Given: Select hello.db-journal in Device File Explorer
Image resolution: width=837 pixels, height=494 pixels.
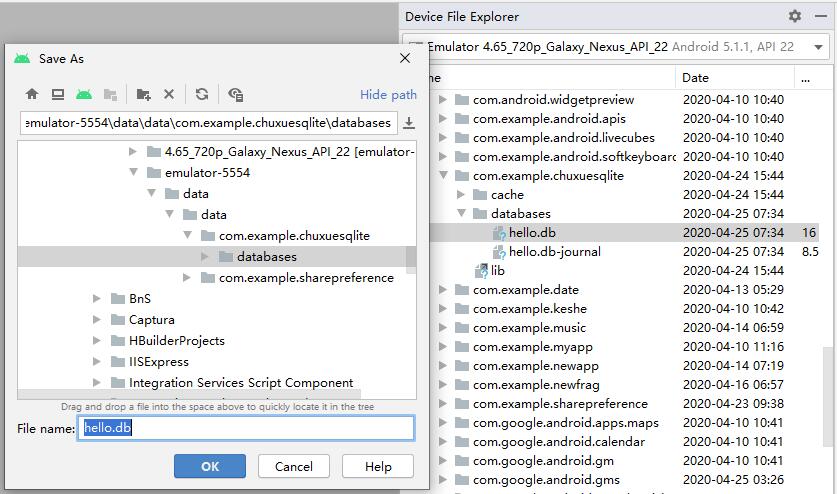Looking at the screenshot, I should click(554, 252).
